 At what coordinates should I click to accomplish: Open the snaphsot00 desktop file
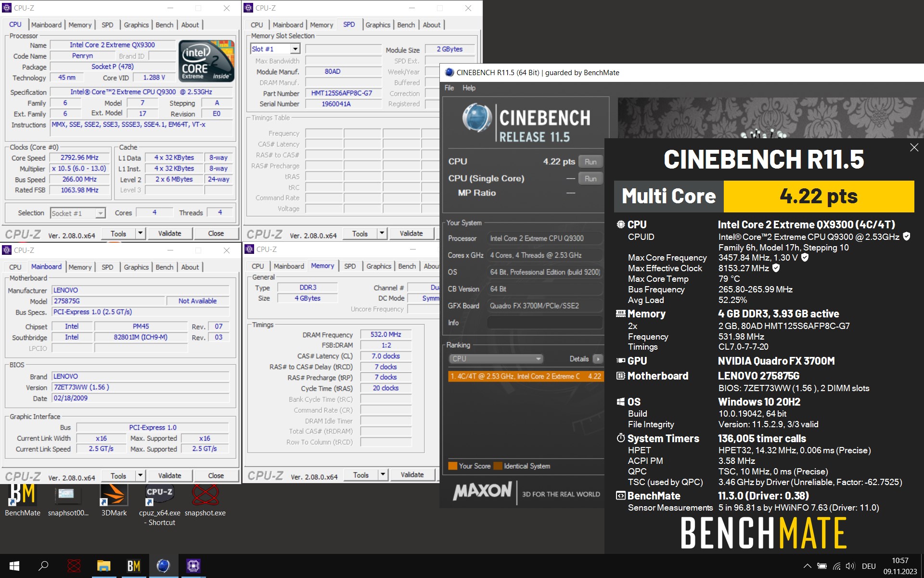click(x=68, y=501)
